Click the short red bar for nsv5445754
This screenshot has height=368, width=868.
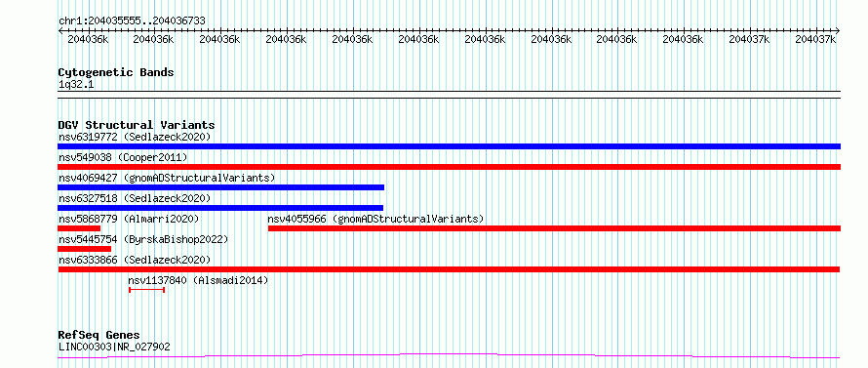coord(84,249)
